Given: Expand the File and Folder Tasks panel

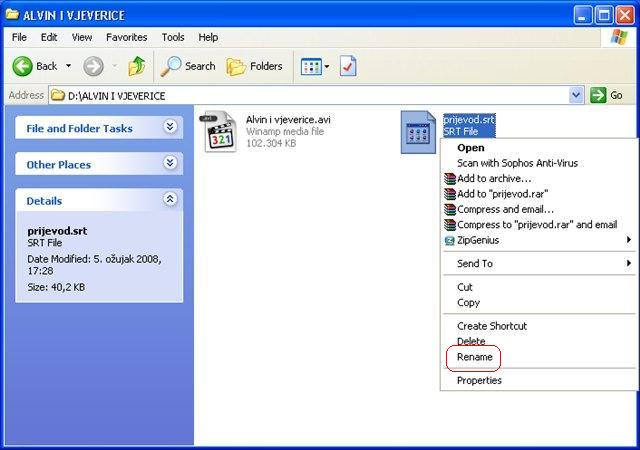Looking at the screenshot, I should [x=170, y=127].
